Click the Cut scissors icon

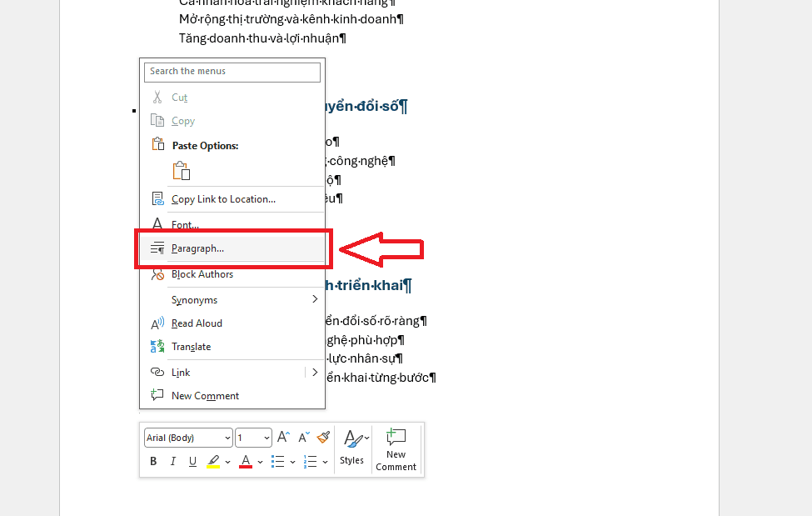click(157, 97)
